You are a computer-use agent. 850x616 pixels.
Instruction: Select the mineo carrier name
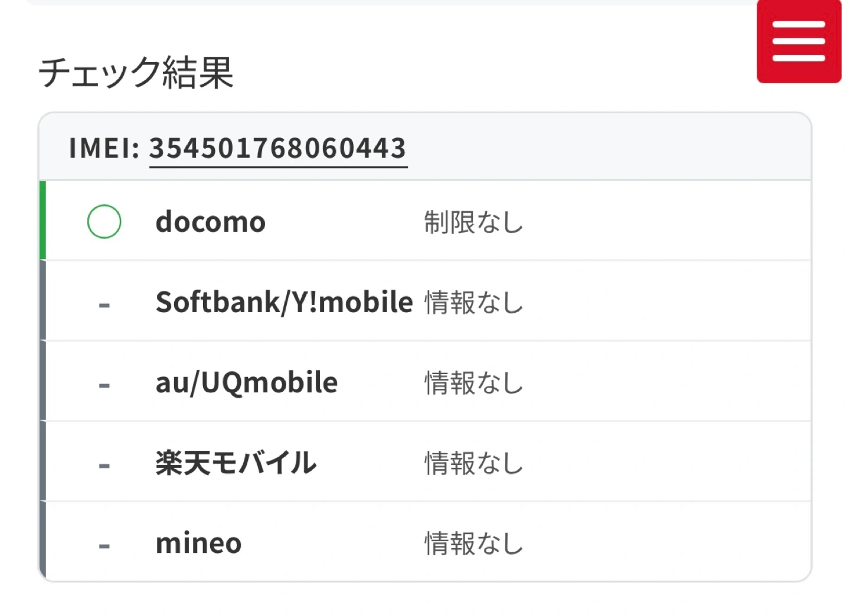pos(199,543)
